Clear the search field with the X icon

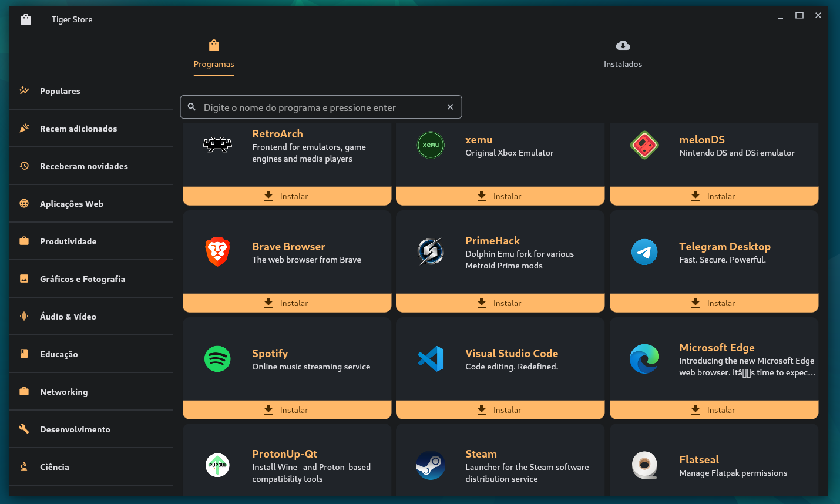click(450, 107)
